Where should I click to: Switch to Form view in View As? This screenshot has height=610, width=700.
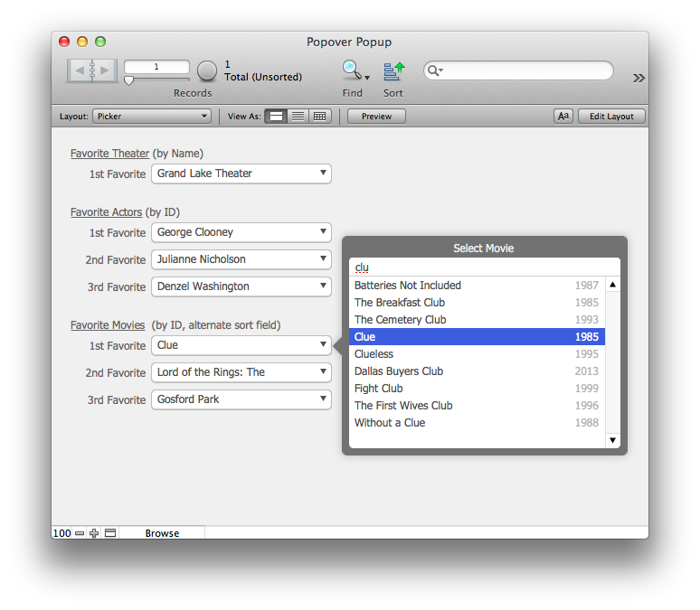pyautogui.click(x=276, y=117)
